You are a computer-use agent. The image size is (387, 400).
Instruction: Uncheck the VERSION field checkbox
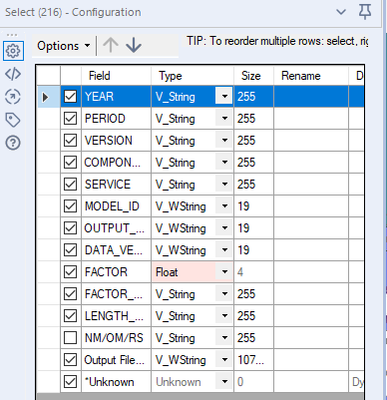pyautogui.click(x=70, y=140)
